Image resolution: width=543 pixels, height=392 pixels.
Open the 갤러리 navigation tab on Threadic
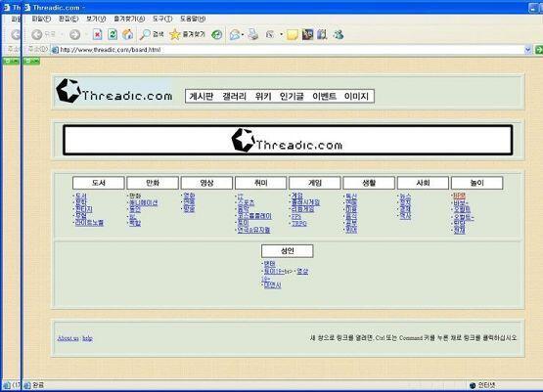234,96
